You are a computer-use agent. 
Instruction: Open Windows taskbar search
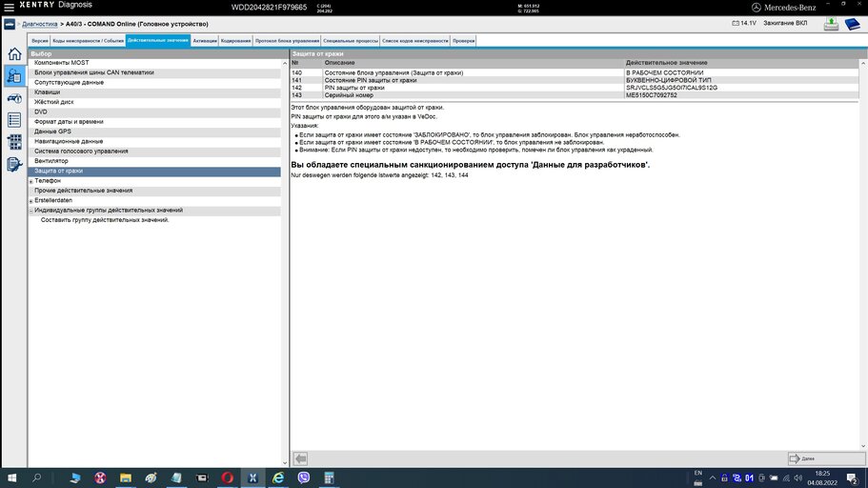coord(36,478)
